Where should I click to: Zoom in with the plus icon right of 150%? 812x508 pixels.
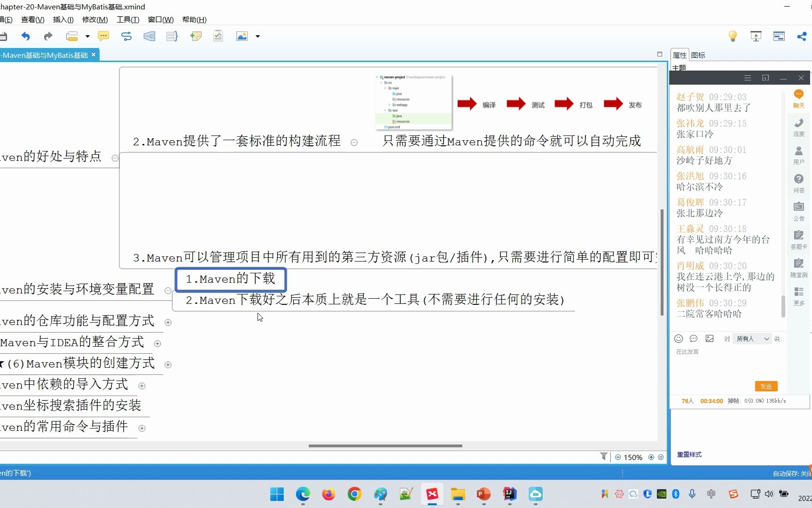coord(651,457)
